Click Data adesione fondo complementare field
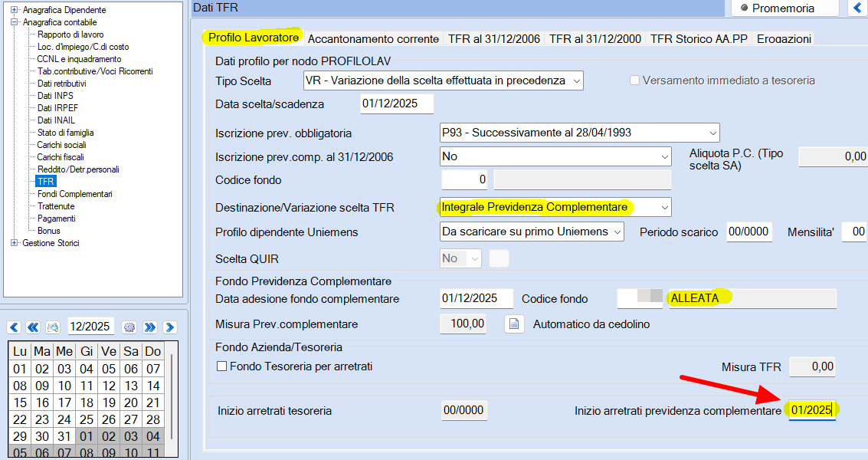Viewport: 868px width, 460px height. [x=476, y=298]
